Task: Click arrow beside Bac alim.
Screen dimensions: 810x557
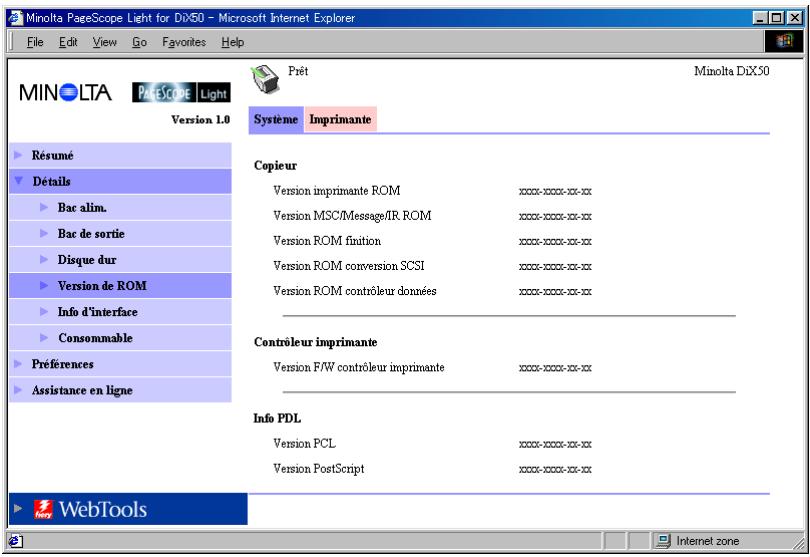Action: coord(44,207)
